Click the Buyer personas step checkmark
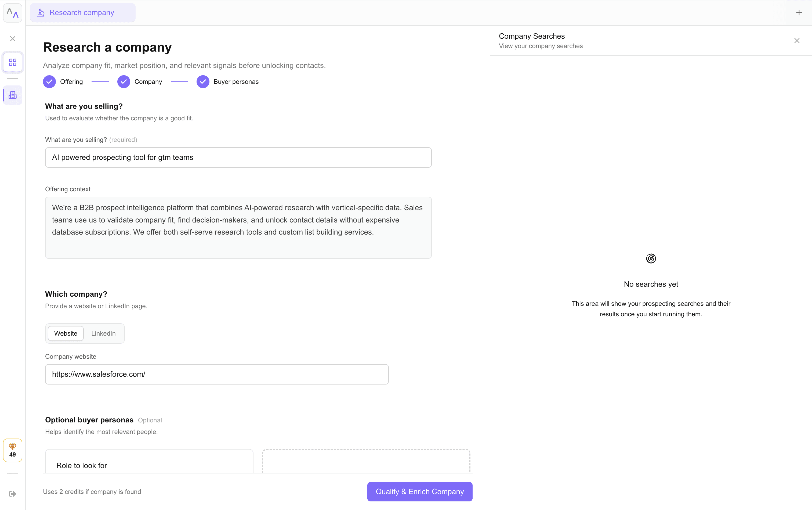The width and height of the screenshot is (812, 510). (202, 82)
